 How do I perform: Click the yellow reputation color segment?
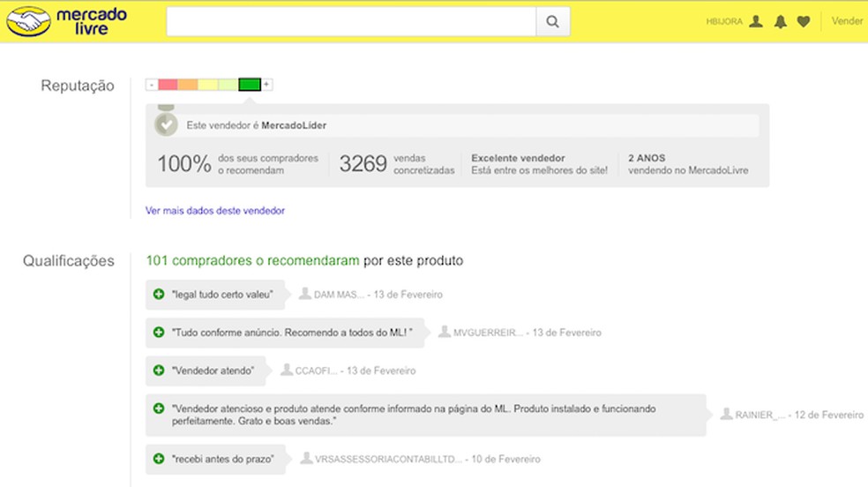207,85
